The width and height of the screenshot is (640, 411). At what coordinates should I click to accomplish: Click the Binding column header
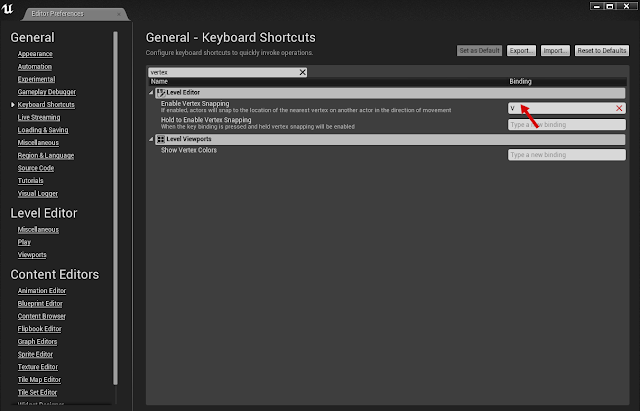click(520, 82)
